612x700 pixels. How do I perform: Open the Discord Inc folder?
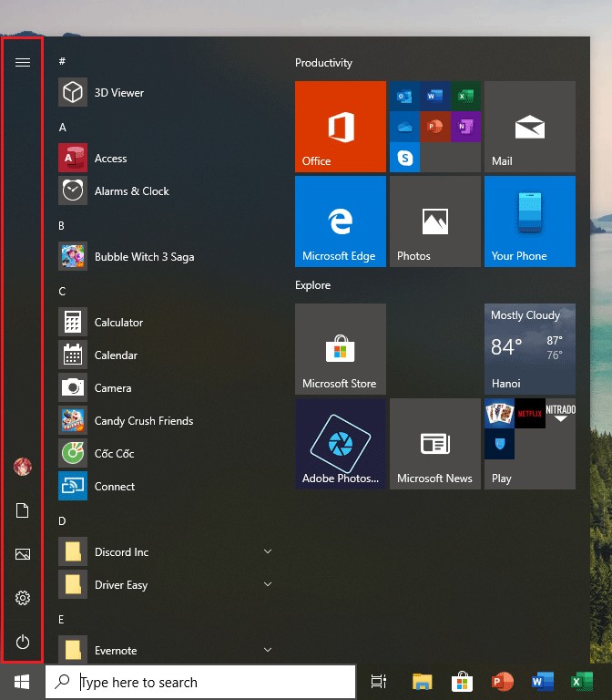tap(165, 551)
